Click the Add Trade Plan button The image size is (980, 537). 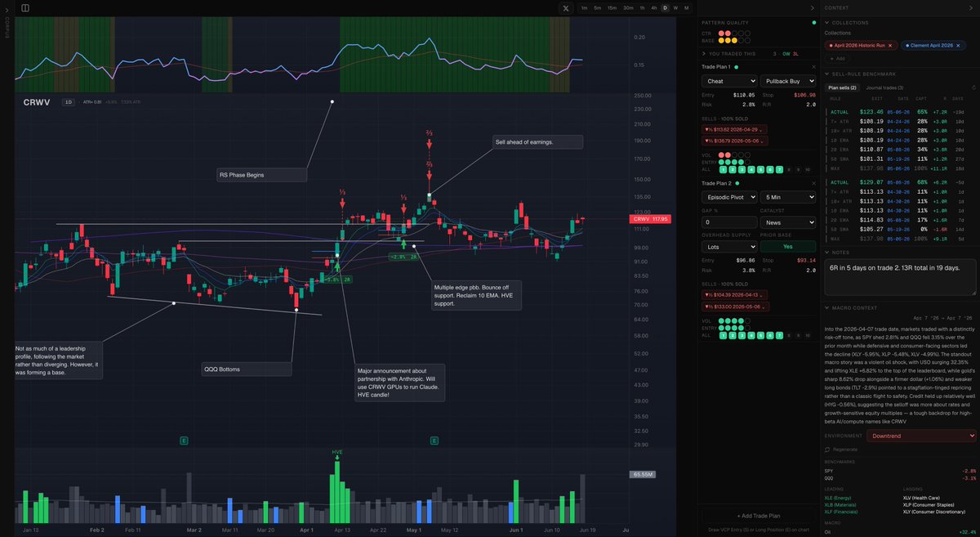coord(758,516)
